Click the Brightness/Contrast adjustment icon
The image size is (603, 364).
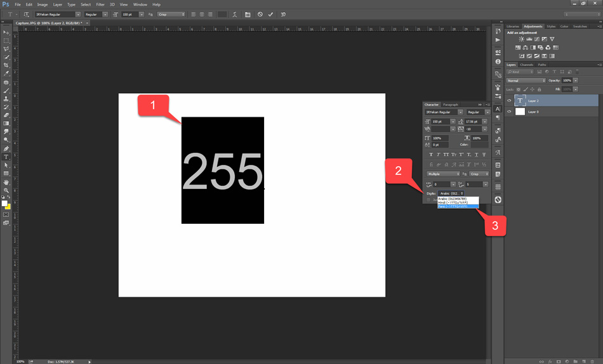(x=522, y=39)
